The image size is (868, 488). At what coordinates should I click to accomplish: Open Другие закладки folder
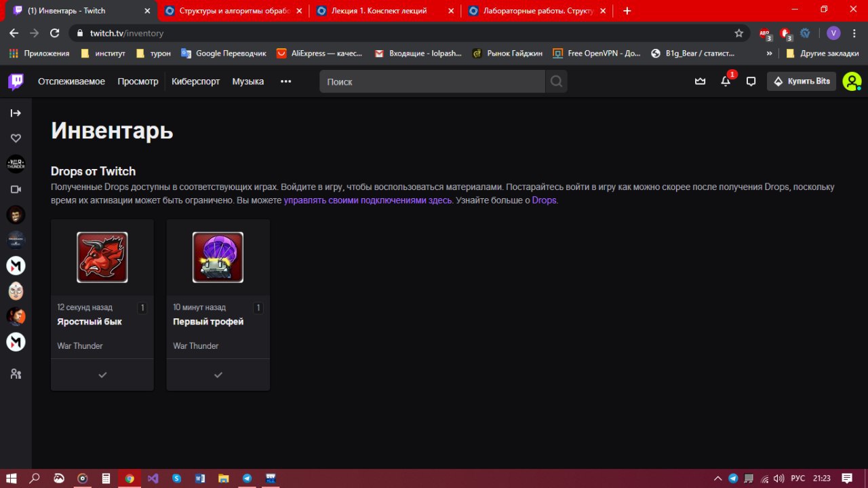tap(822, 53)
